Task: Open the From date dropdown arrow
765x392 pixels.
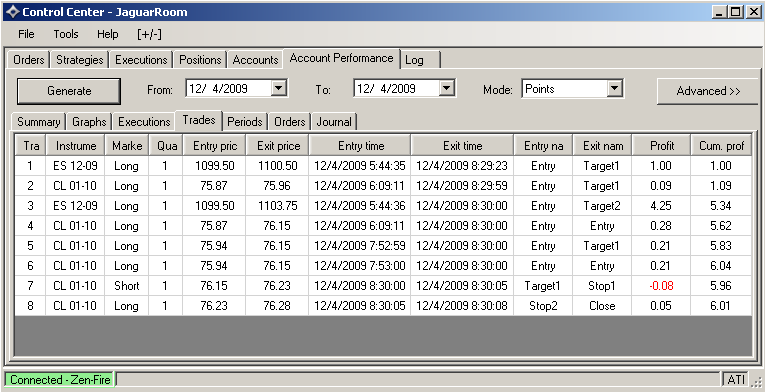Action: [279, 88]
